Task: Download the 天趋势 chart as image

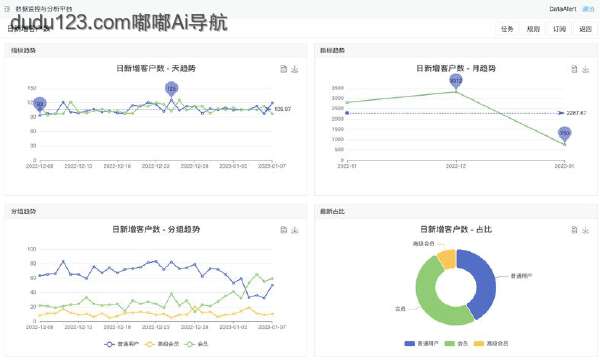Action: [x=295, y=69]
